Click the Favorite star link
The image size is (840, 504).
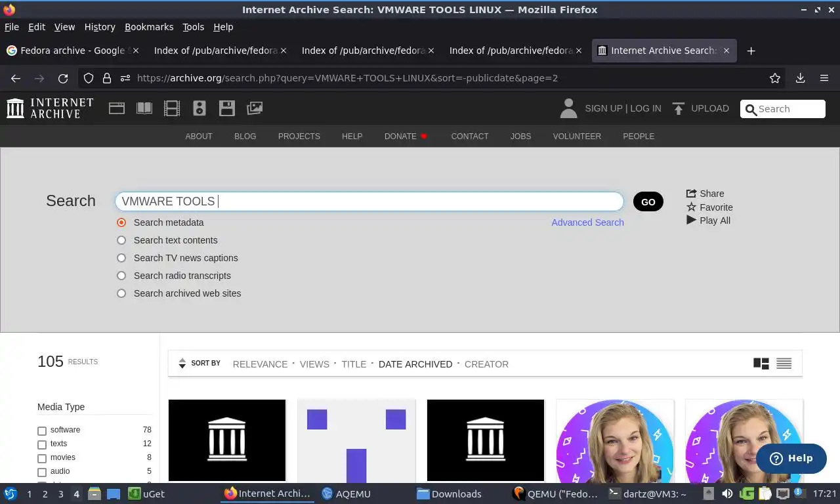tap(709, 207)
